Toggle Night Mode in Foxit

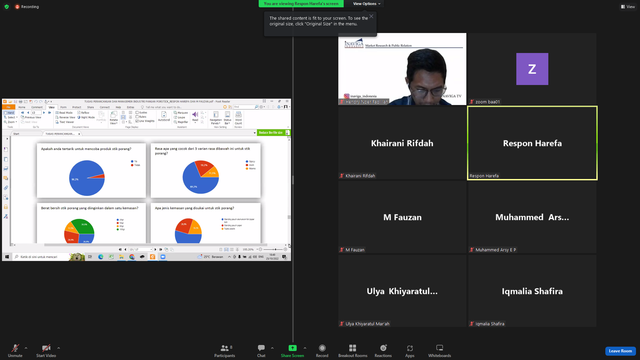pos(86,117)
